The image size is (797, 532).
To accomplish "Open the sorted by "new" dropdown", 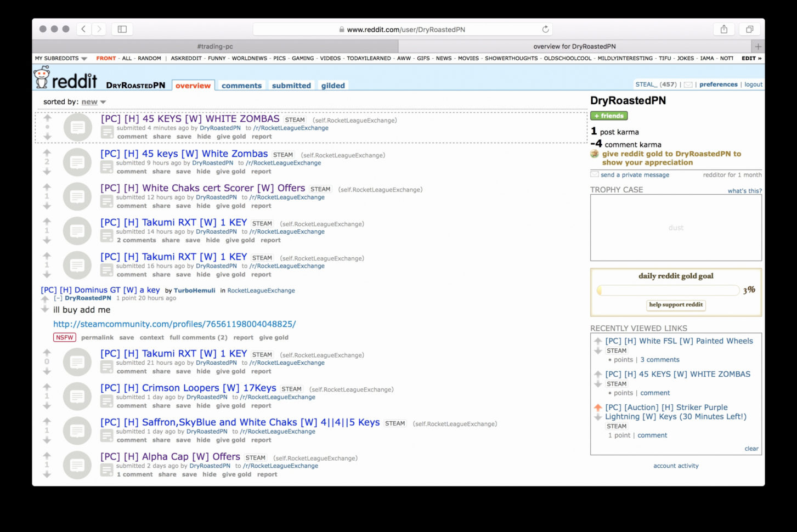I will [x=94, y=102].
